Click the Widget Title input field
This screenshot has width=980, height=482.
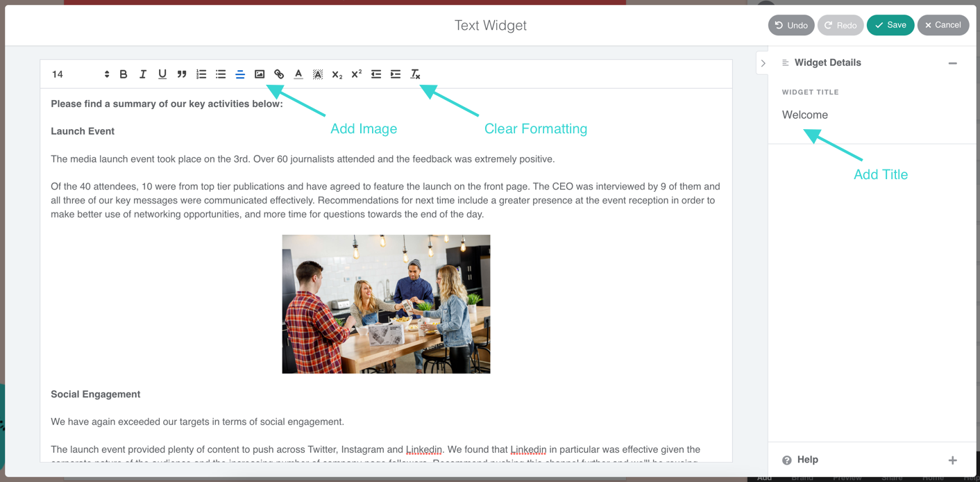(x=872, y=115)
